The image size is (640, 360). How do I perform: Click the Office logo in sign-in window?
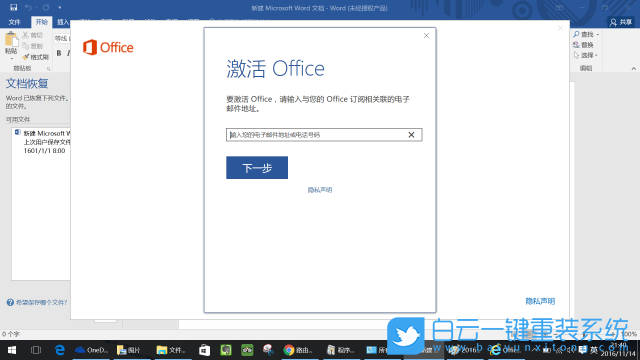[x=108, y=47]
